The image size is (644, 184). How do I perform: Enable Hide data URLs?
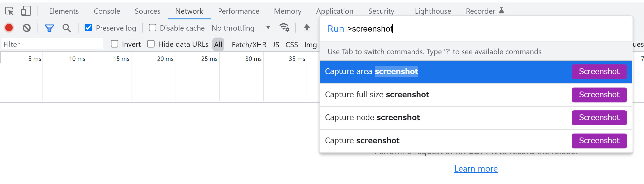coord(151,44)
